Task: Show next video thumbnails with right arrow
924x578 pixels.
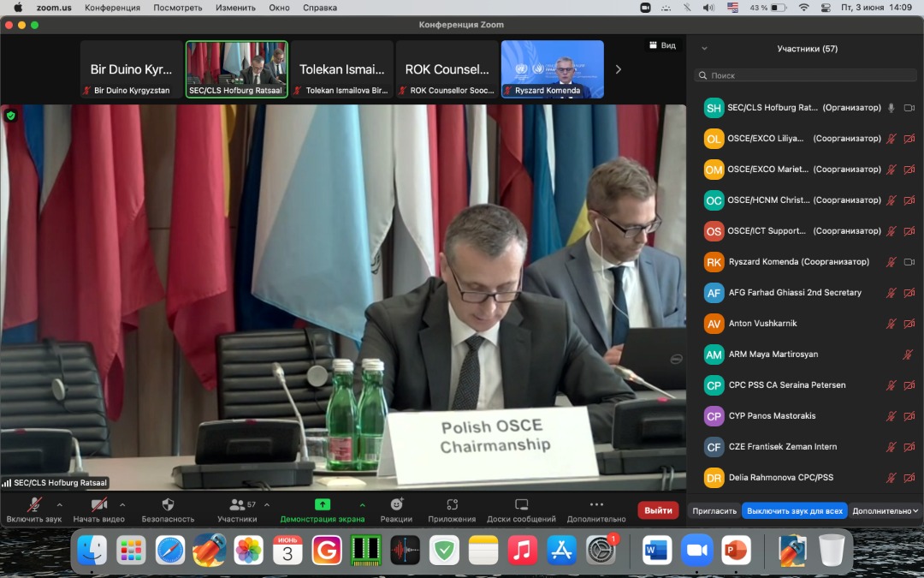Action: click(619, 69)
